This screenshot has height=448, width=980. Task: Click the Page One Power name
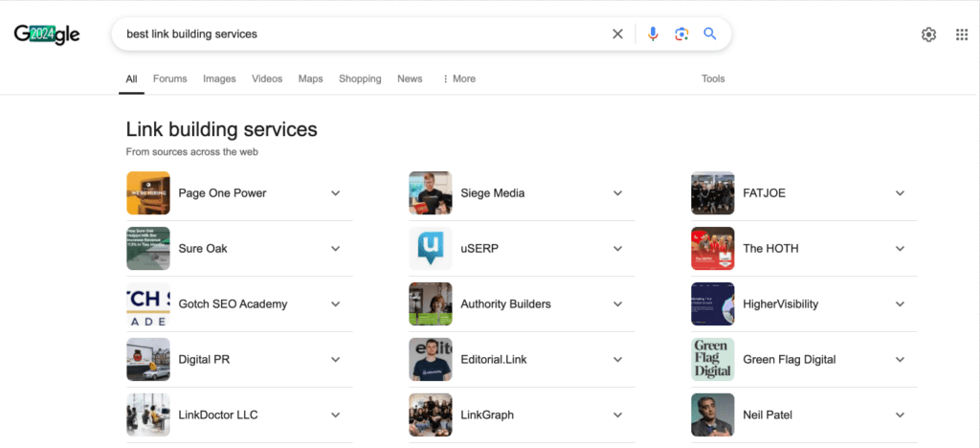point(222,193)
